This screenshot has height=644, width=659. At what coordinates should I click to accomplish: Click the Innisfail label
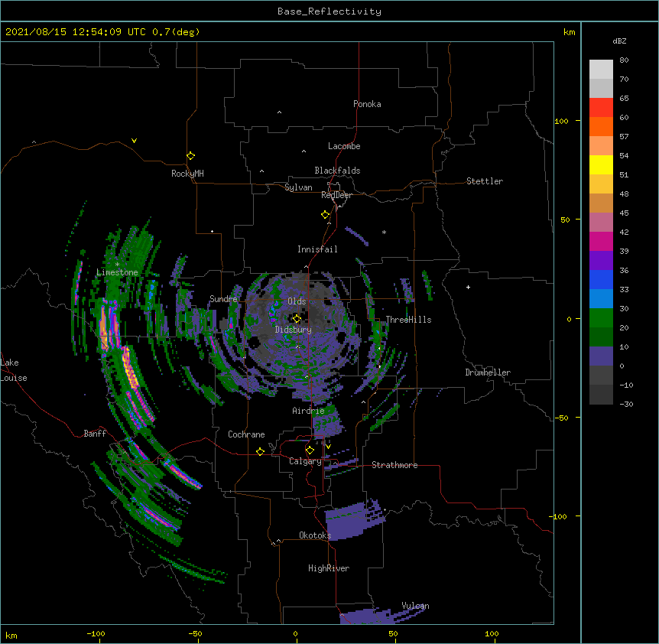tap(317, 249)
